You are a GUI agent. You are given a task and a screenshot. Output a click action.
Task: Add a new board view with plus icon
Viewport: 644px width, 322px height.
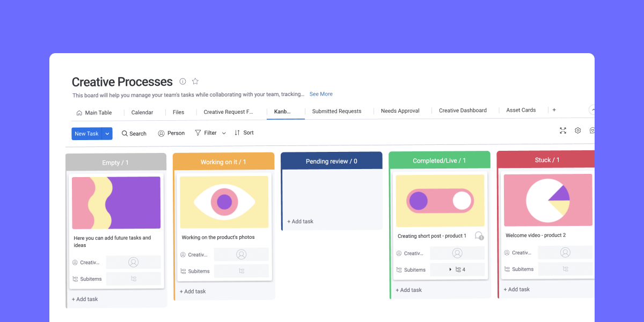click(554, 110)
